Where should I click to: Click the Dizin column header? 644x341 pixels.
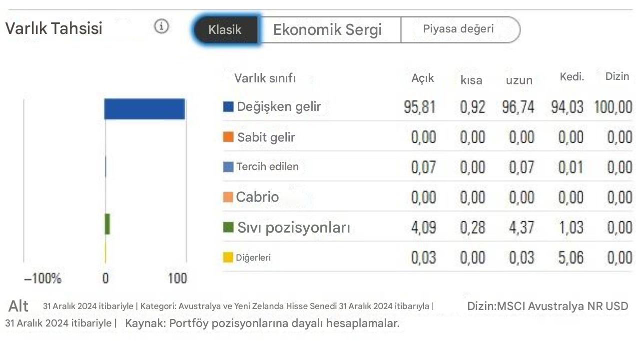coord(617,76)
